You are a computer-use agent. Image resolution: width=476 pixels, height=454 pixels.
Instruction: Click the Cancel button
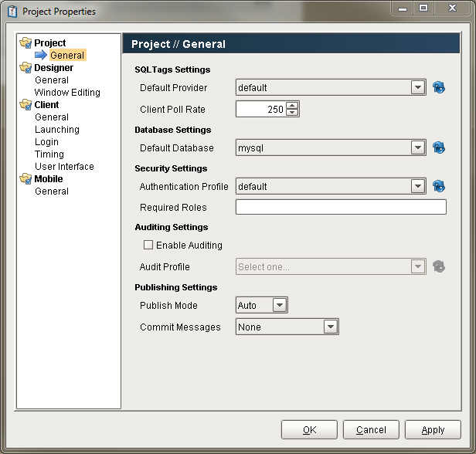371,430
